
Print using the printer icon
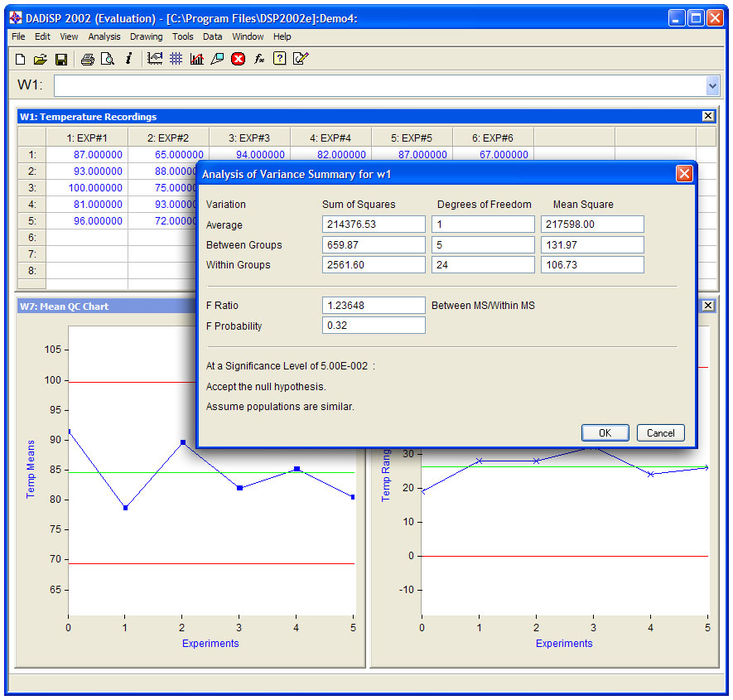88,60
